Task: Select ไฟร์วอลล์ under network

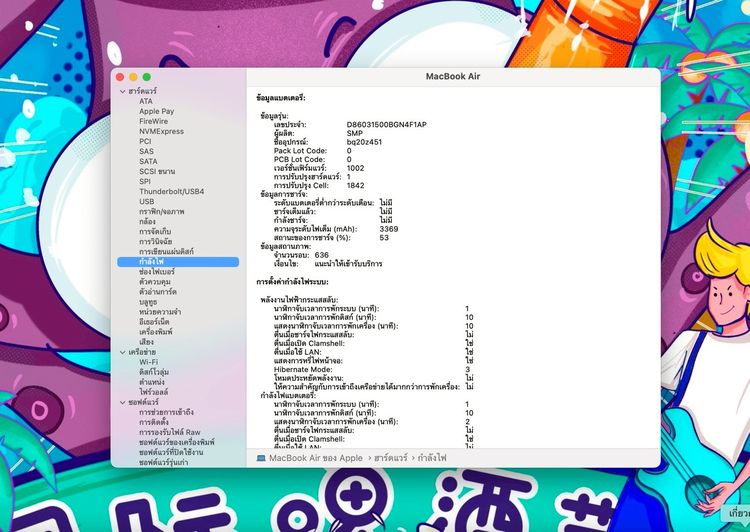Action: point(154,392)
